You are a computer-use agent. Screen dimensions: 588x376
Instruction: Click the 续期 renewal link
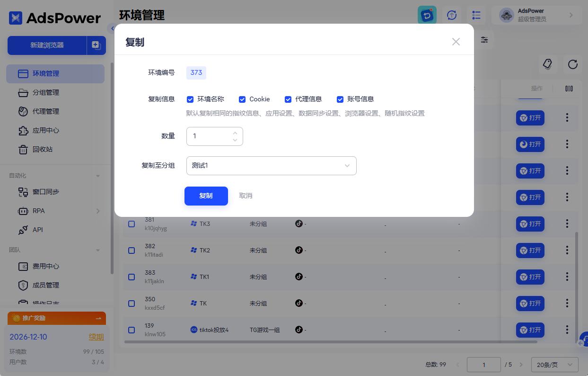point(97,337)
